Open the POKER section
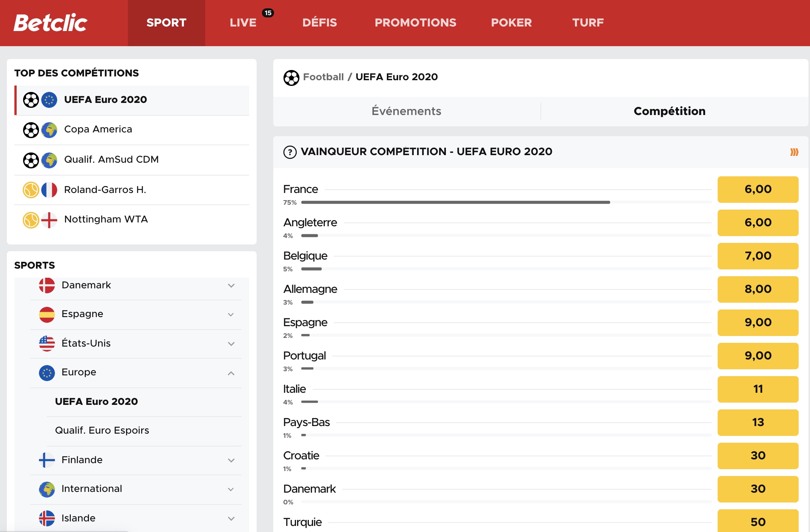 click(511, 23)
